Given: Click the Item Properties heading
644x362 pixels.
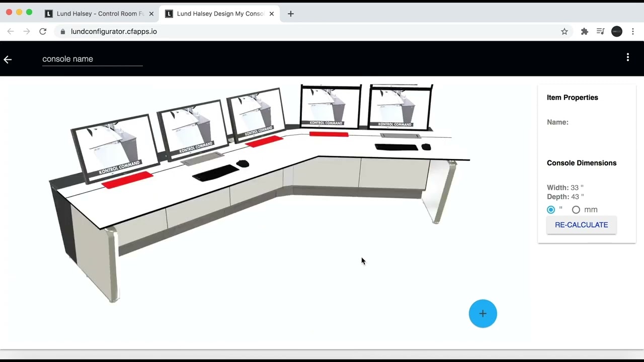Looking at the screenshot, I should click(573, 98).
